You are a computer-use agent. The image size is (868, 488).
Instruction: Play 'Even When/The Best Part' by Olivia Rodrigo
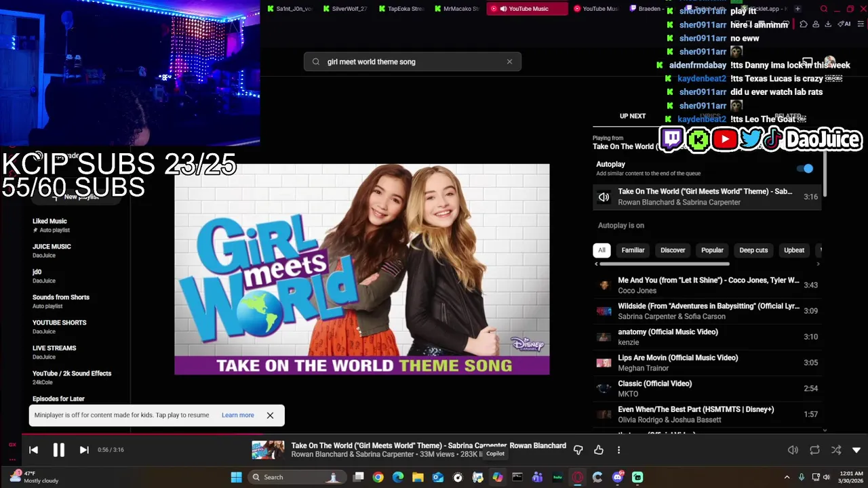pos(707,414)
